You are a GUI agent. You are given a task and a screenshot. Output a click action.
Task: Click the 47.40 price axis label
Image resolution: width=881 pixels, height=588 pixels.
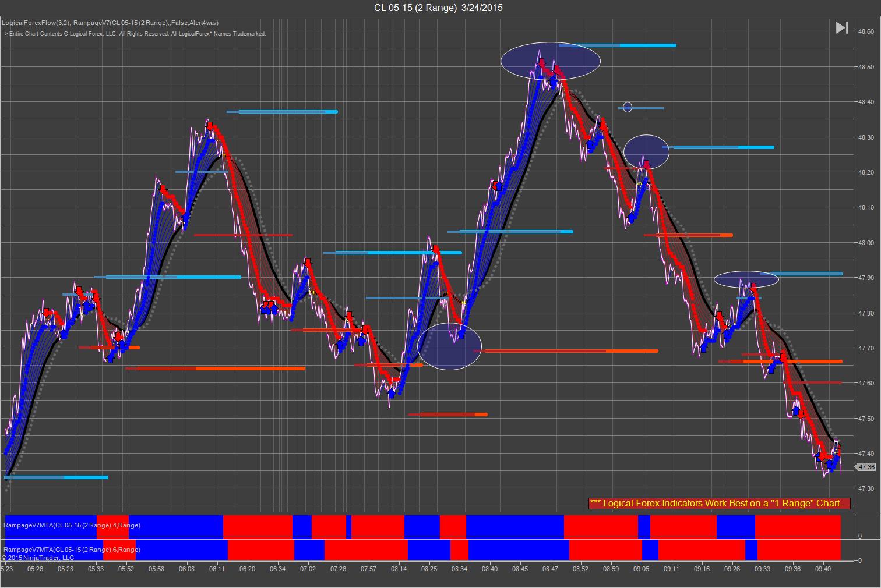865,454
